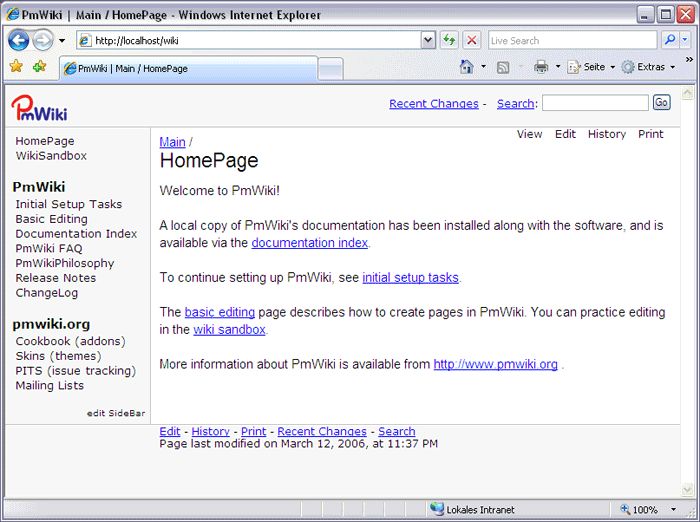Open Basic Editing in sidebar
This screenshot has height=522, width=700.
[x=52, y=219]
